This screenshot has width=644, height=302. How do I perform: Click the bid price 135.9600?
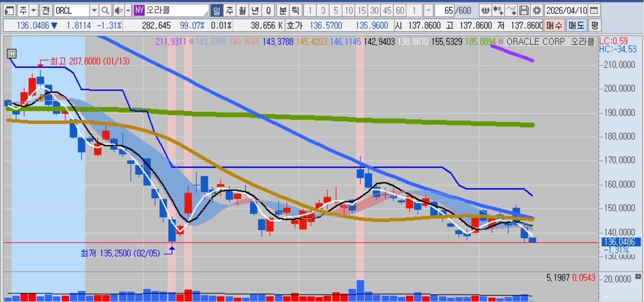[x=371, y=25]
